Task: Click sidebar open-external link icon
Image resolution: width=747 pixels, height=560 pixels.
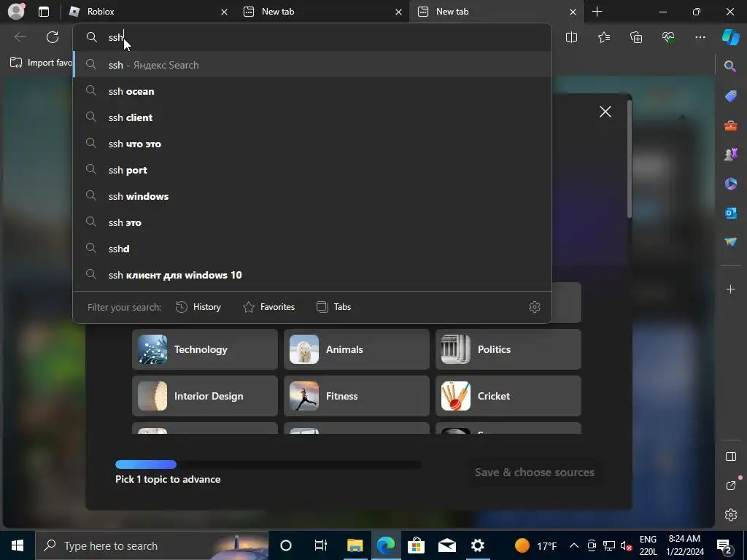Action: (x=730, y=485)
